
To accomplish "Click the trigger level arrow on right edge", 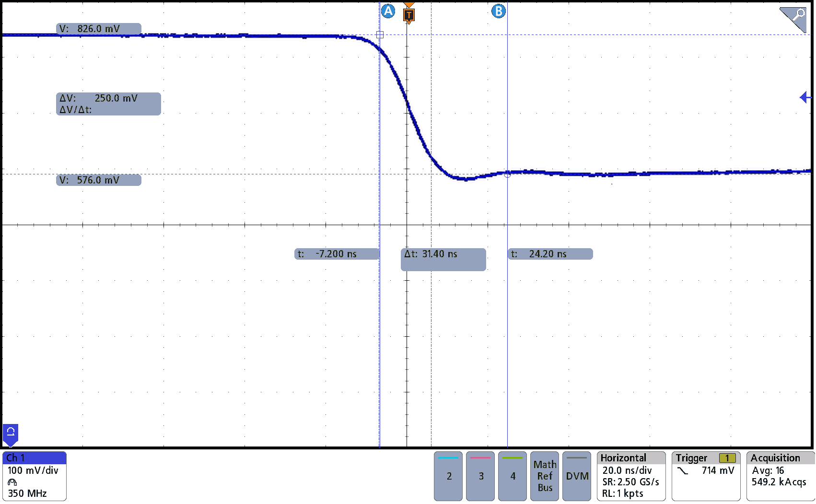I will click(804, 97).
